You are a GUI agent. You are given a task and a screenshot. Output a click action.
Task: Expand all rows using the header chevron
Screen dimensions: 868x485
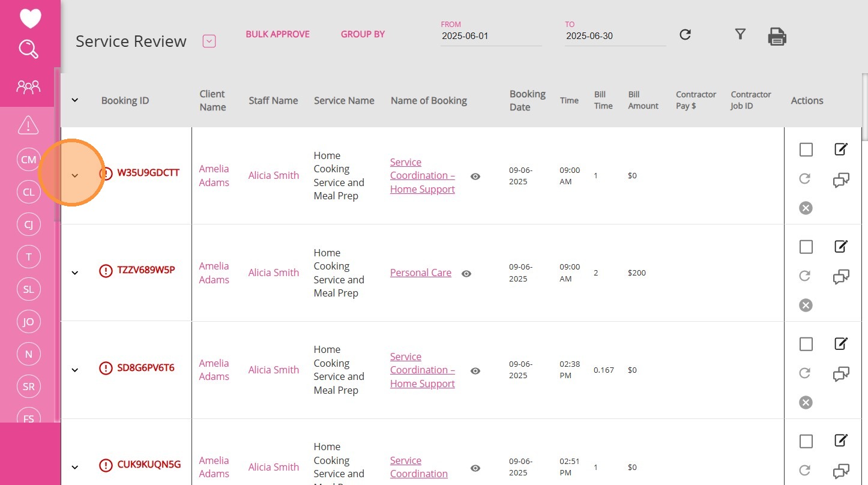[75, 100]
